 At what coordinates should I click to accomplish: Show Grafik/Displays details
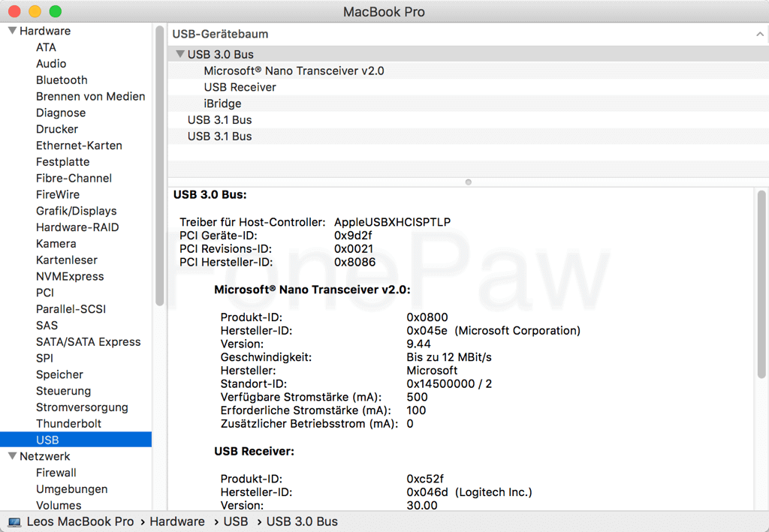coord(77,211)
